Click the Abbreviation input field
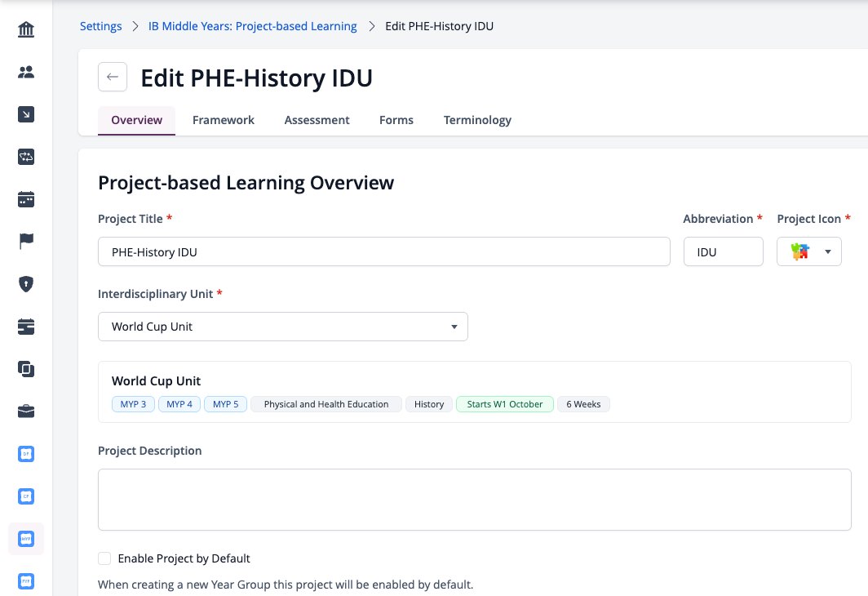This screenshot has width=868, height=596. pyautogui.click(x=724, y=251)
